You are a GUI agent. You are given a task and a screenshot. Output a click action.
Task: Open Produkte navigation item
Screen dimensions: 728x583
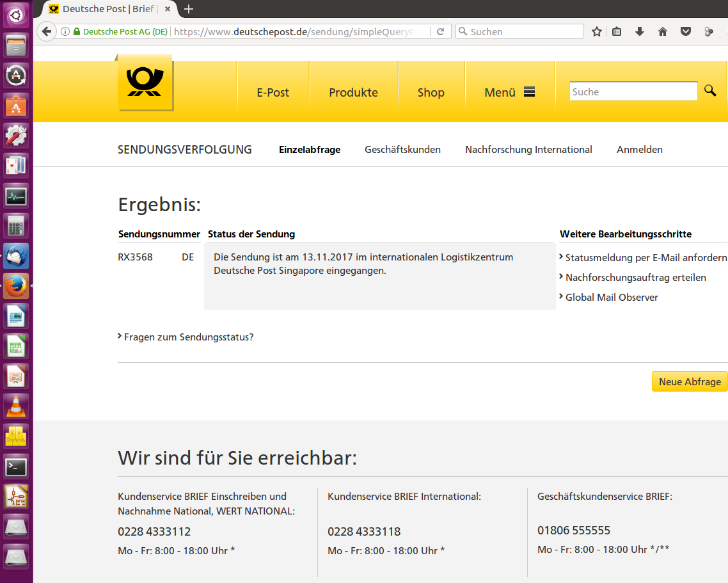tap(353, 92)
